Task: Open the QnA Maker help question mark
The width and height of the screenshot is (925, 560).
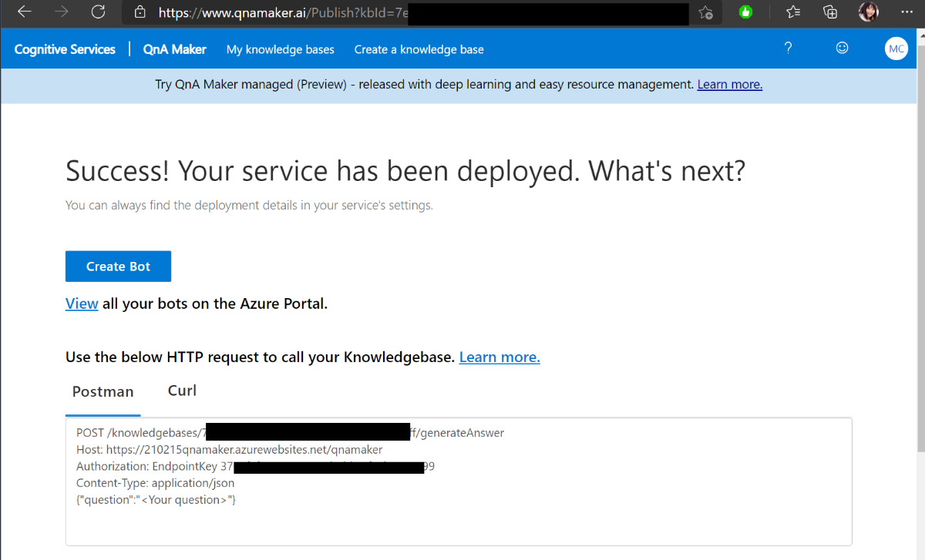Action: [788, 48]
